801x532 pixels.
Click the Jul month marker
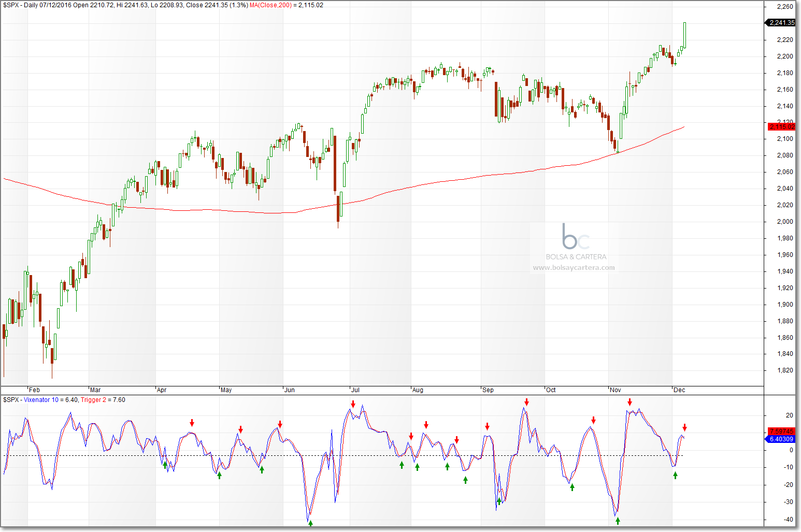(355, 390)
